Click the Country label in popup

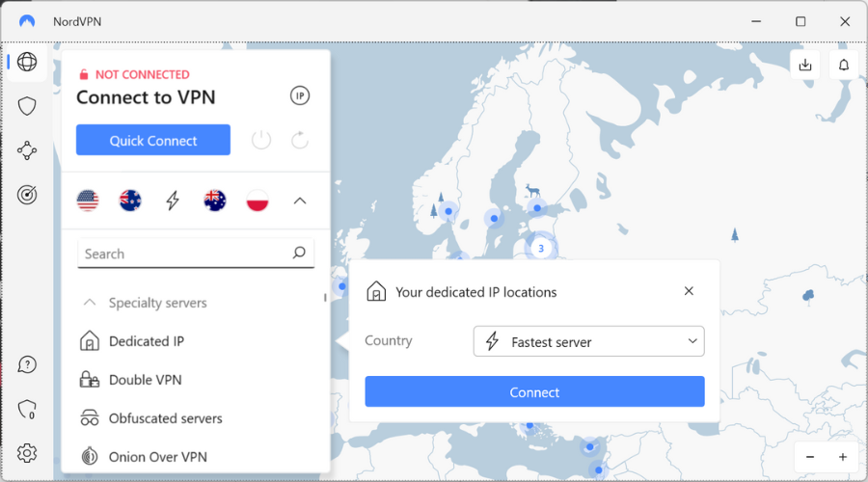tap(389, 341)
